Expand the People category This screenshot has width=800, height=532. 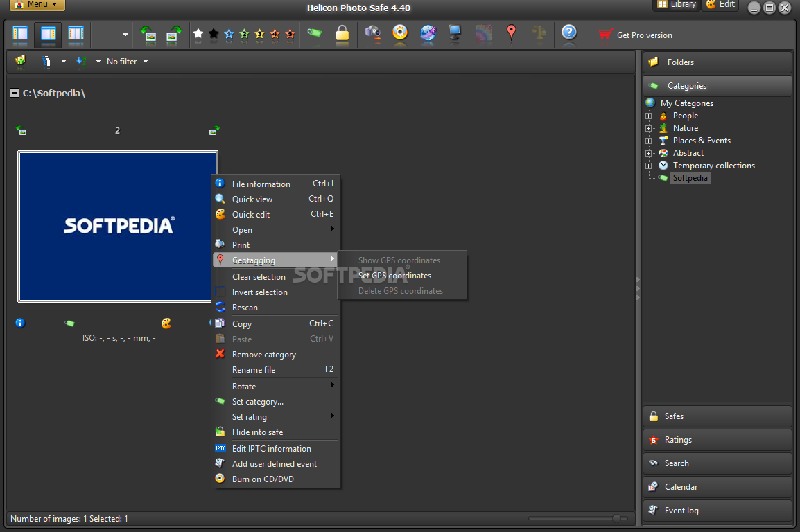[648, 116]
